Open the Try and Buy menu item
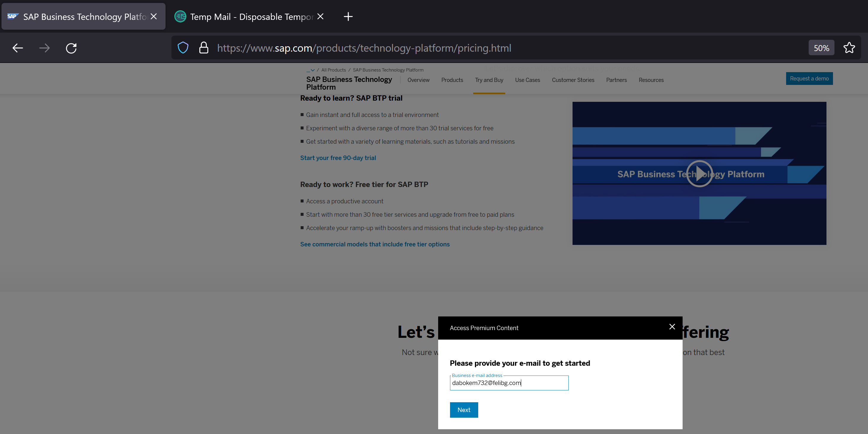Image resolution: width=868 pixels, height=434 pixels. pos(489,80)
